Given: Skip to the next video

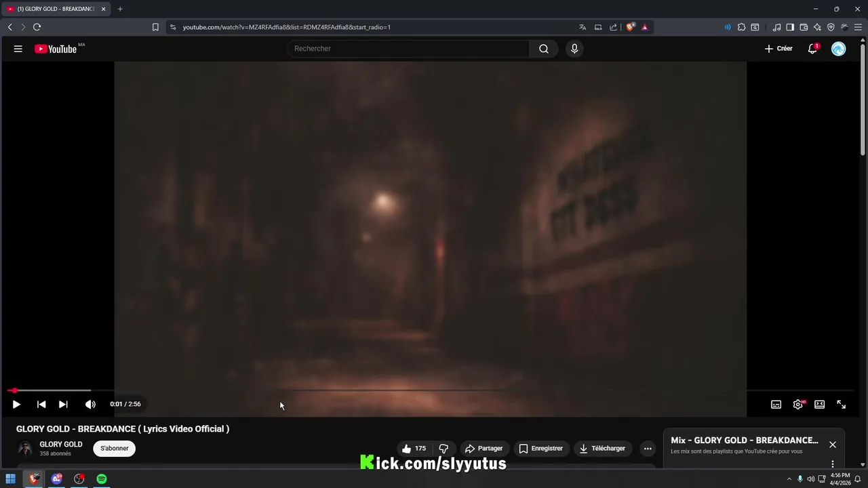Looking at the screenshot, I should [x=63, y=404].
